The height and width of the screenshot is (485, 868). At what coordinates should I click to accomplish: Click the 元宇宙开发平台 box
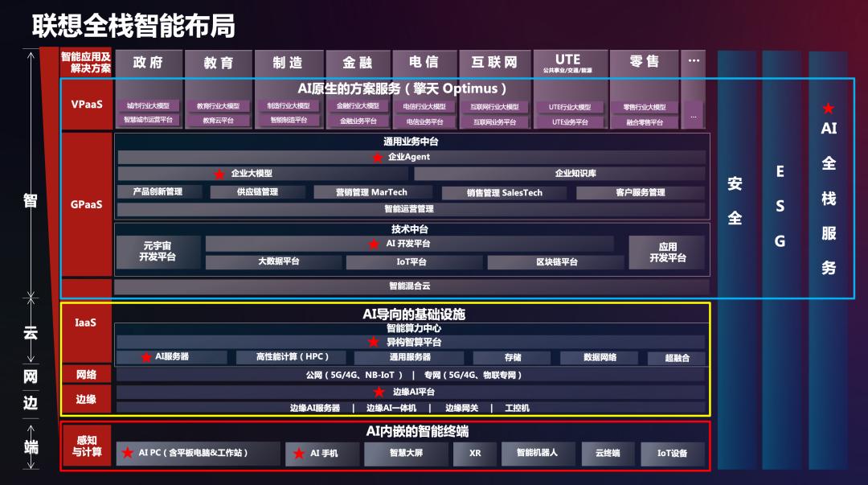pos(158,252)
